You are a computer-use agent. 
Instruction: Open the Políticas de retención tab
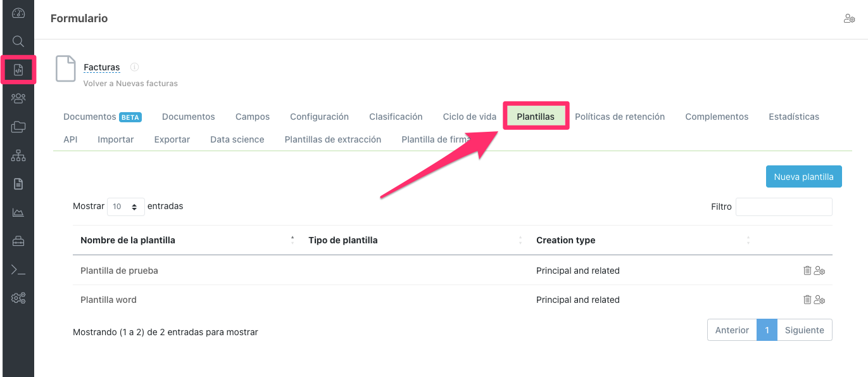[x=620, y=117]
